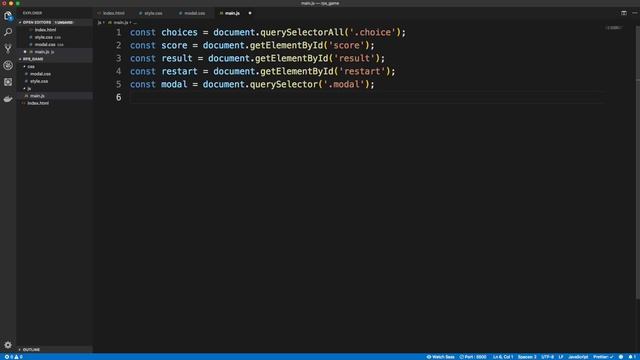This screenshot has width=640, height=360.
Task: Click the 'score' variable name on line 2
Action: click(x=174, y=45)
